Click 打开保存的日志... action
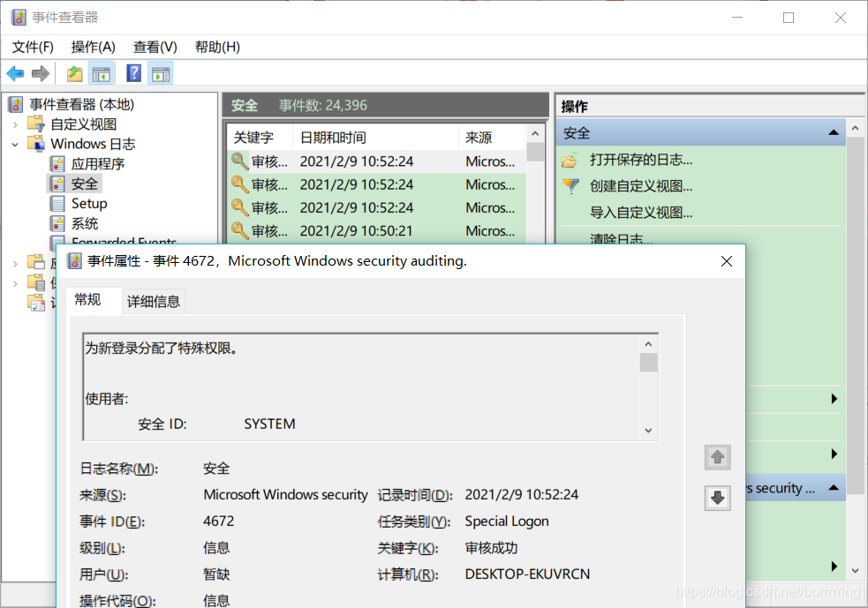The height and width of the screenshot is (608, 868). coord(641,160)
